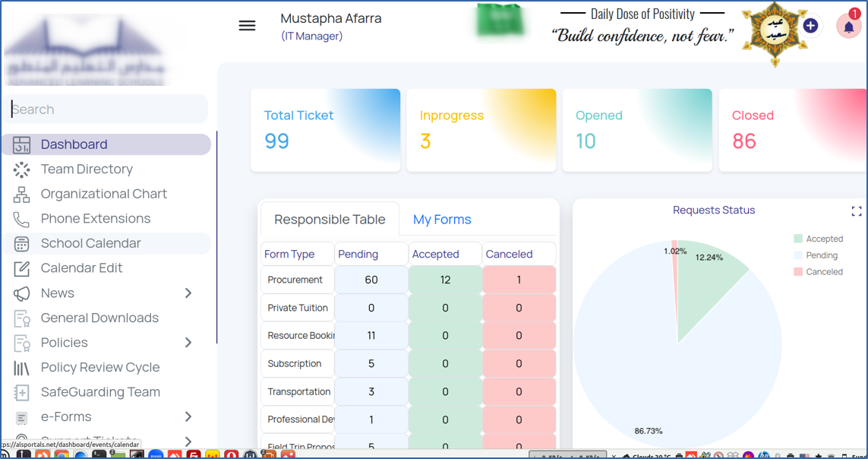Image resolution: width=868 pixels, height=459 pixels.
Task: Select the Responsible Table tab
Action: pyautogui.click(x=330, y=220)
